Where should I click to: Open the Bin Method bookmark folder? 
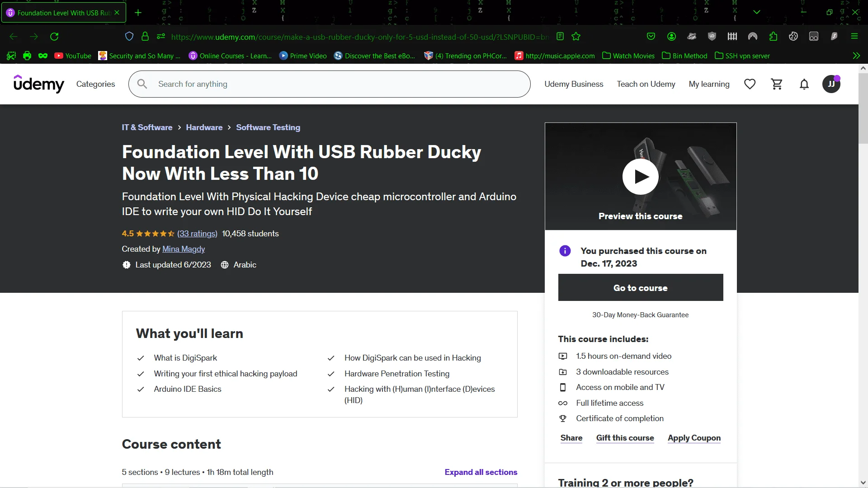[x=684, y=56]
